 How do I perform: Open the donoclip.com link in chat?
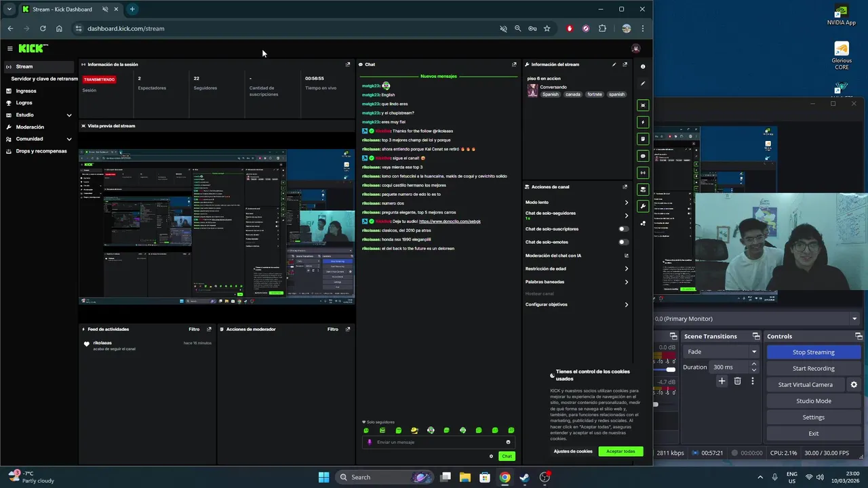click(450, 222)
